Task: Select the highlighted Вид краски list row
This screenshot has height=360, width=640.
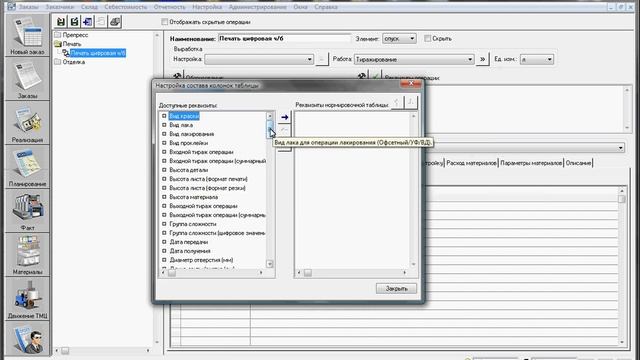Action: tap(184, 116)
